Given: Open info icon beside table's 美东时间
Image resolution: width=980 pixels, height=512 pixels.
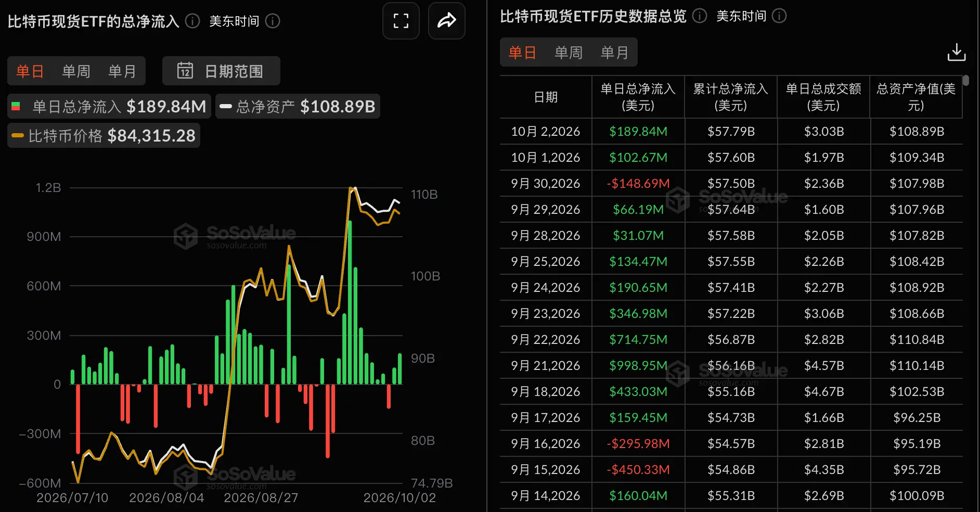Looking at the screenshot, I should 779,16.
